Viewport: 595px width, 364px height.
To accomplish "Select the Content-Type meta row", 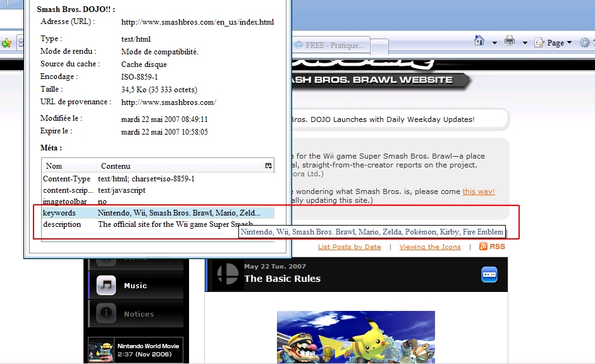I will click(x=158, y=179).
